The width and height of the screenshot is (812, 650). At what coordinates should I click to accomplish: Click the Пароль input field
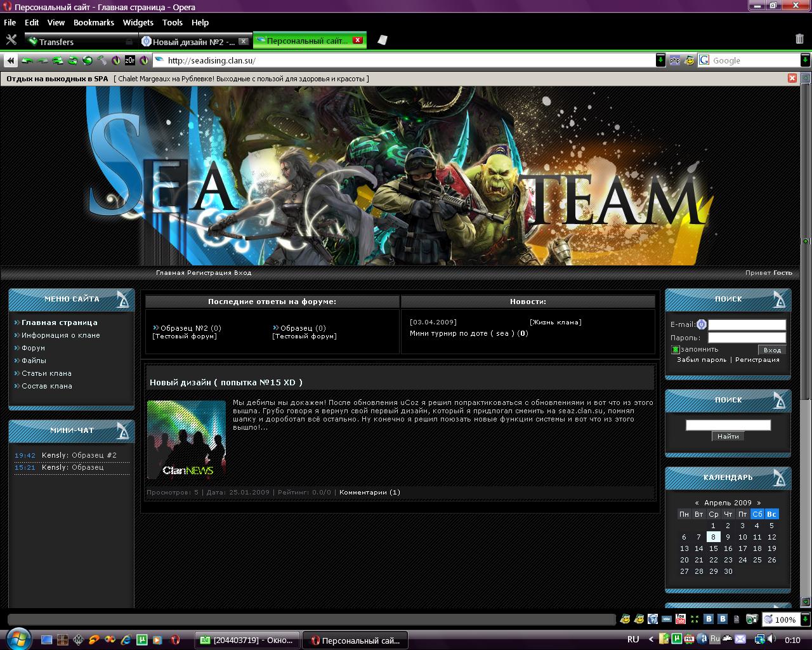pyautogui.click(x=747, y=338)
